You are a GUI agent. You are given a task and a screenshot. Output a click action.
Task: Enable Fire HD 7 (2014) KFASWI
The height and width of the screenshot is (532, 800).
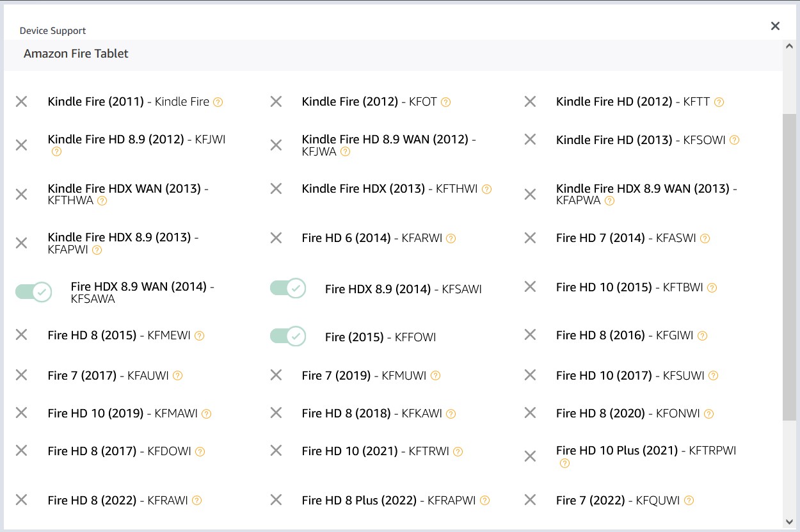pos(530,238)
